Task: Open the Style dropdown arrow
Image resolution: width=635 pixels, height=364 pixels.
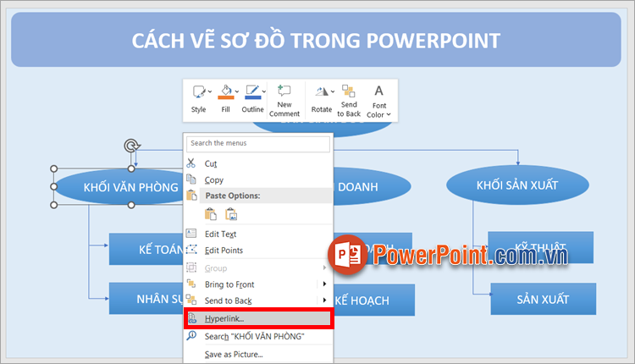Action: coord(210,92)
